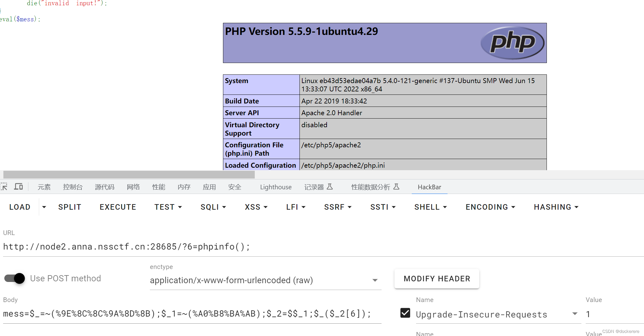The width and height of the screenshot is (644, 336).
Task: Switch to the 元素 tab
Action: tap(44, 187)
